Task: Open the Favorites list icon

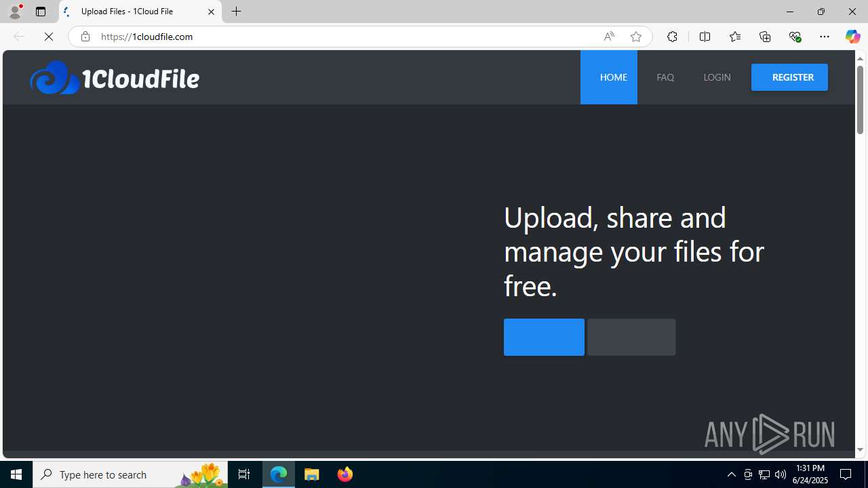Action: pos(735,37)
